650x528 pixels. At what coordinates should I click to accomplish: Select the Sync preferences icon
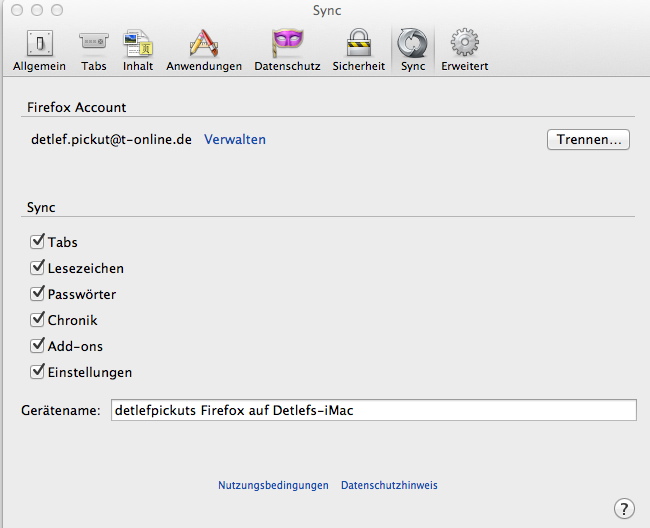413,50
